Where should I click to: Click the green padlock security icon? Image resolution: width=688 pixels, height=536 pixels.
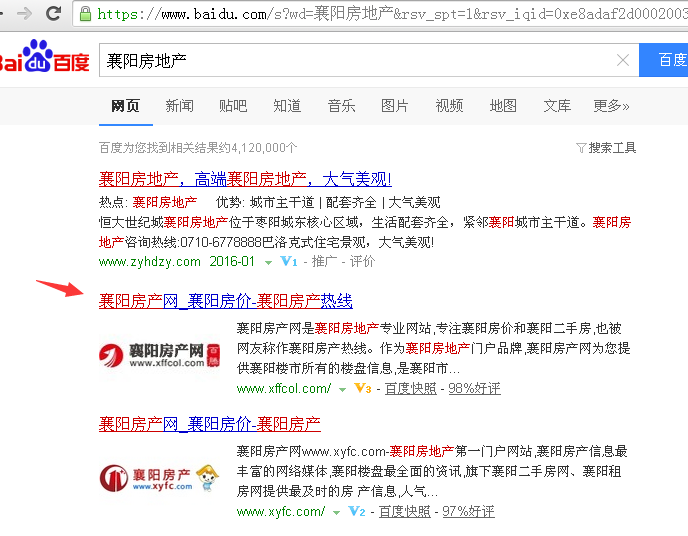click(85, 14)
